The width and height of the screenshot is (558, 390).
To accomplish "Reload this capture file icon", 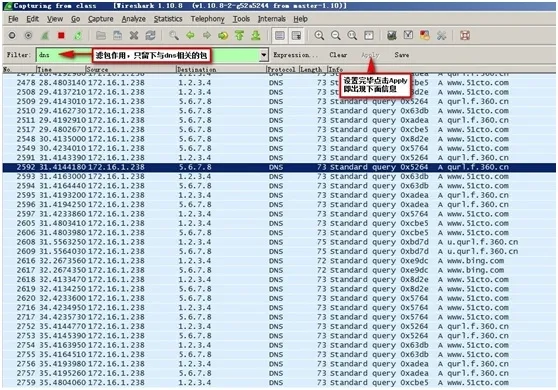I will click(150, 36).
